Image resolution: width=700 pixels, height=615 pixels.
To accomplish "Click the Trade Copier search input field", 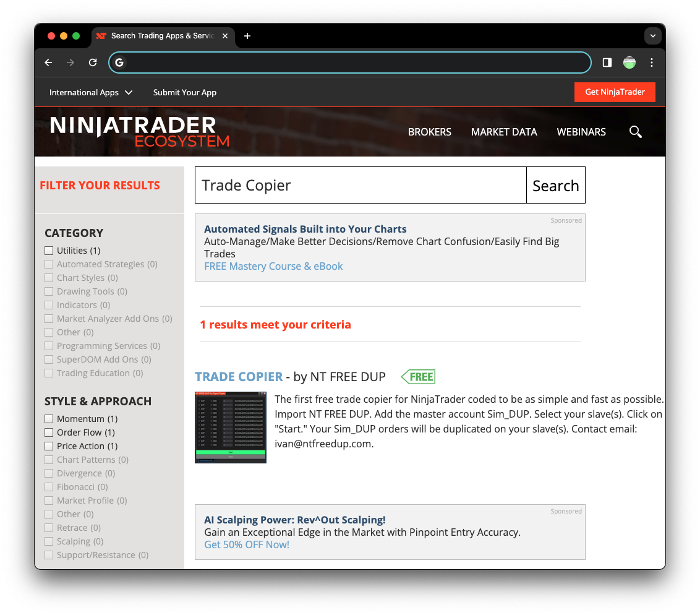I will point(361,186).
